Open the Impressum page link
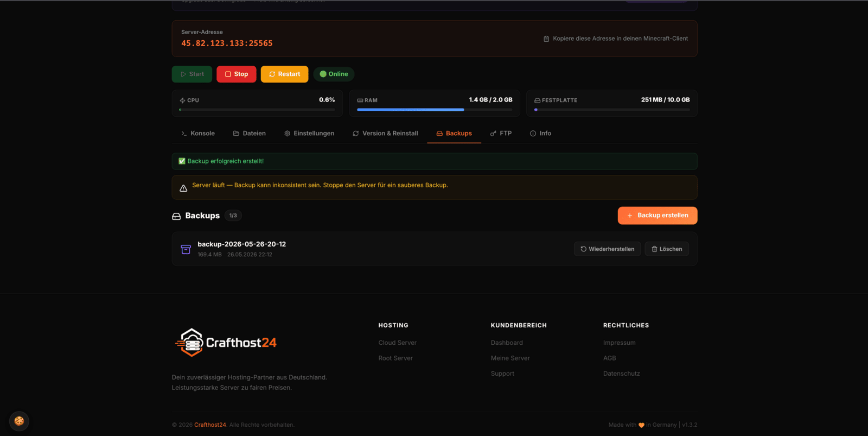This screenshot has width=868, height=436. (x=619, y=343)
